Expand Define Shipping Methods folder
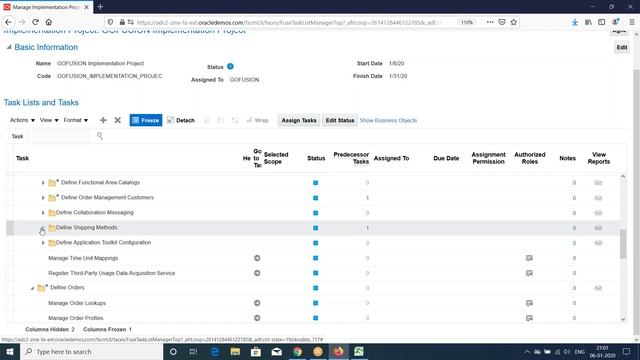 pos(42,228)
